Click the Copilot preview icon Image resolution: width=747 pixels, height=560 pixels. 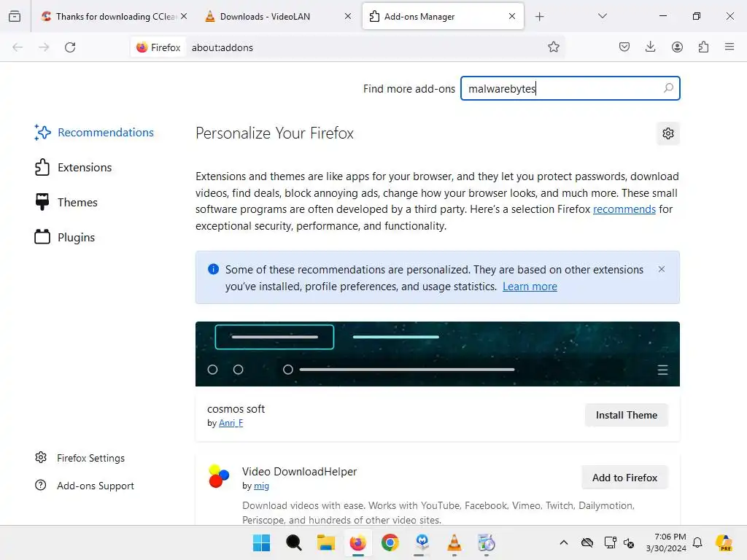pos(724,542)
